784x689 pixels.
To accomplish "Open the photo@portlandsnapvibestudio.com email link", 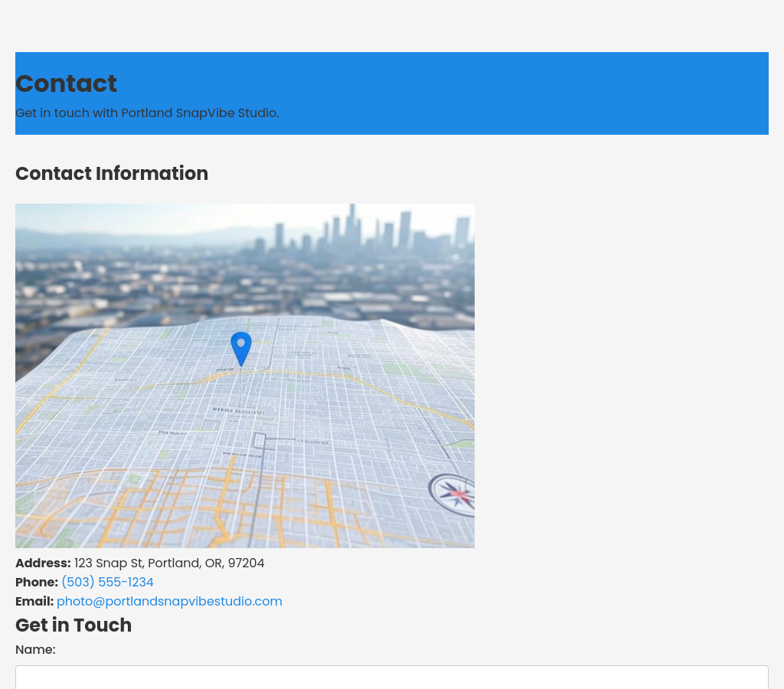I will pyautogui.click(x=169, y=602).
